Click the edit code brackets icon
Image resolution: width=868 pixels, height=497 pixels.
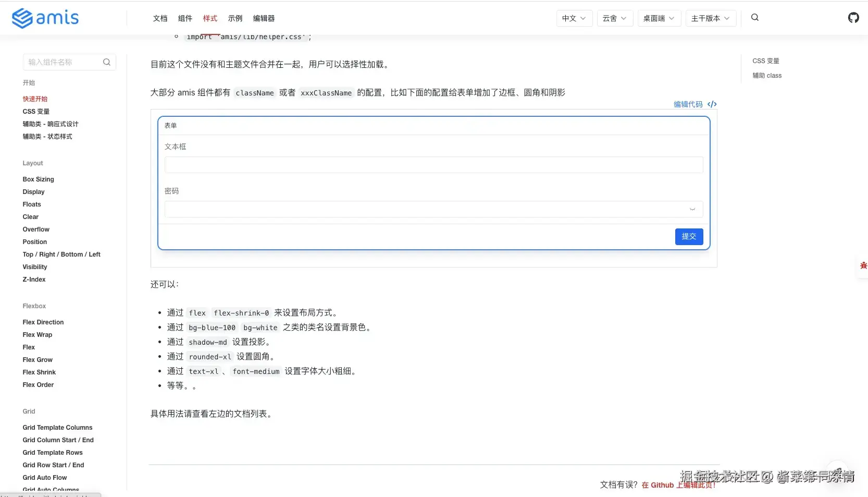(x=712, y=104)
